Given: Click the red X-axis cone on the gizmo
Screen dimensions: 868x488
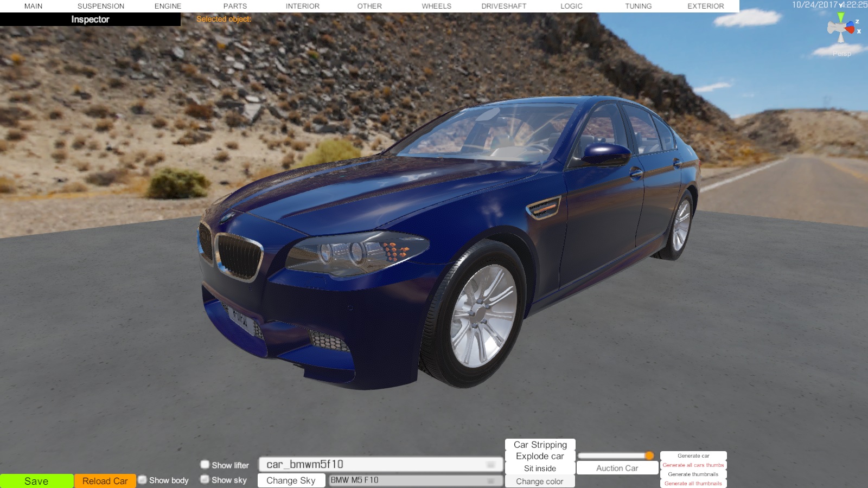Looking at the screenshot, I should click(850, 29).
